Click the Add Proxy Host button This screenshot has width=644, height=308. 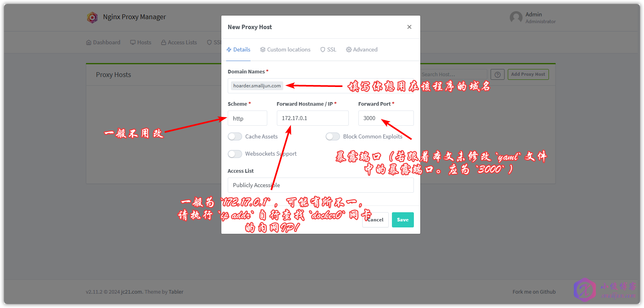(528, 75)
